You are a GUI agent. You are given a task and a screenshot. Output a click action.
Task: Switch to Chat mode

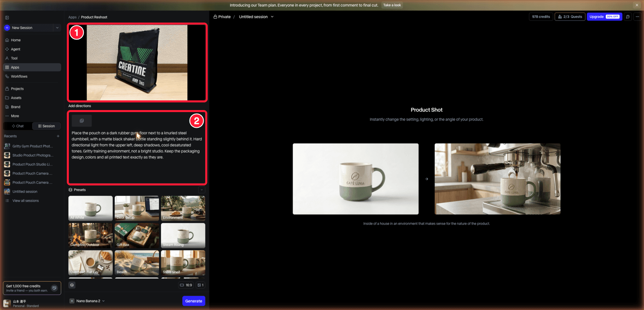tap(18, 126)
